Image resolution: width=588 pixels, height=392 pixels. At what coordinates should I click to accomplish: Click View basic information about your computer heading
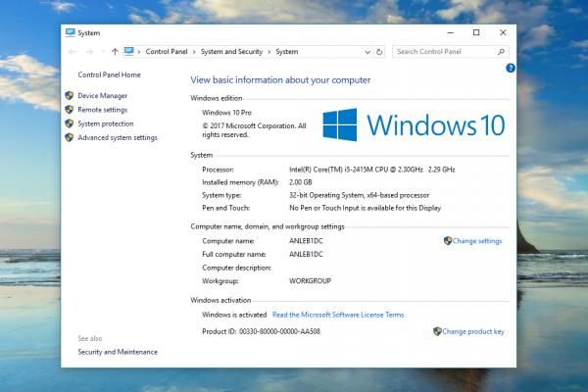(x=280, y=80)
